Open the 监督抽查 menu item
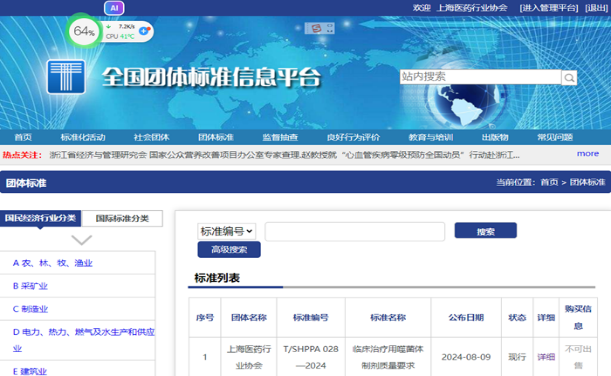 (280, 137)
